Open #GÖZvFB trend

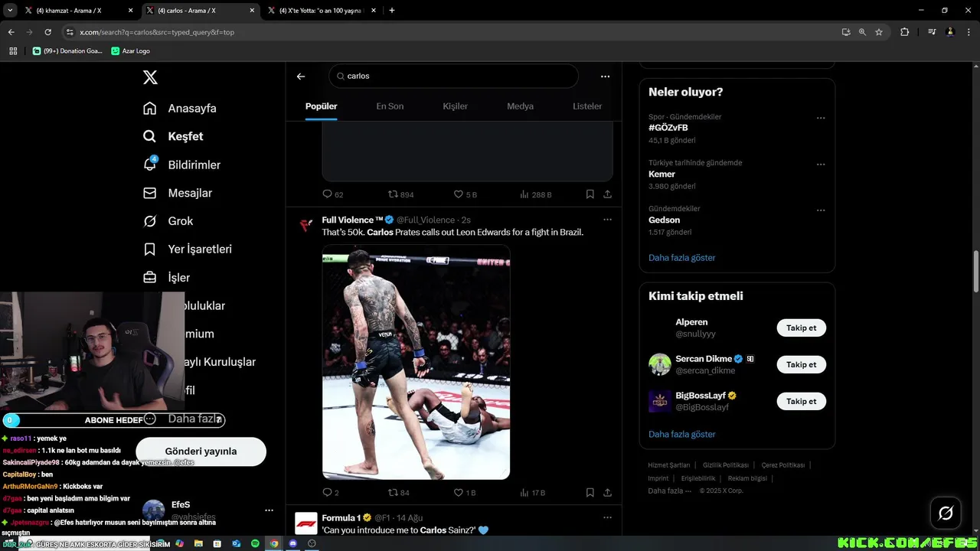668,128
